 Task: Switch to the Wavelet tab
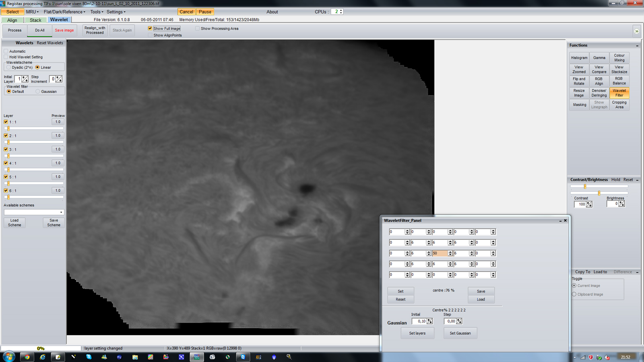(x=59, y=20)
